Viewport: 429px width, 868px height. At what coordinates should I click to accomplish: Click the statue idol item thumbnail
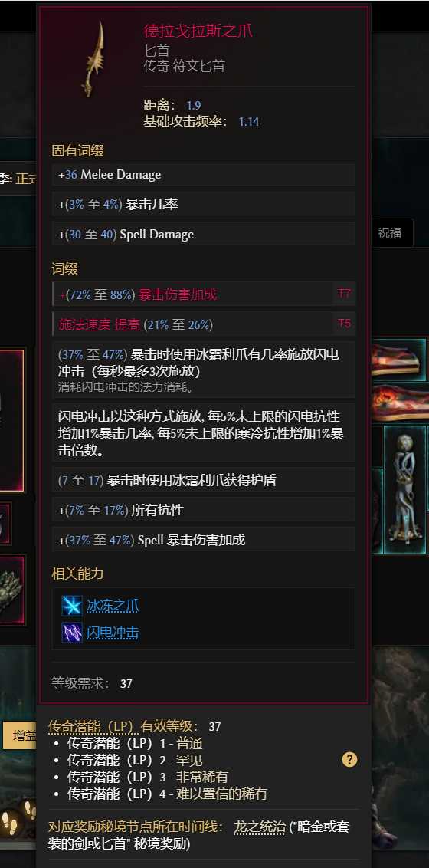(405, 489)
